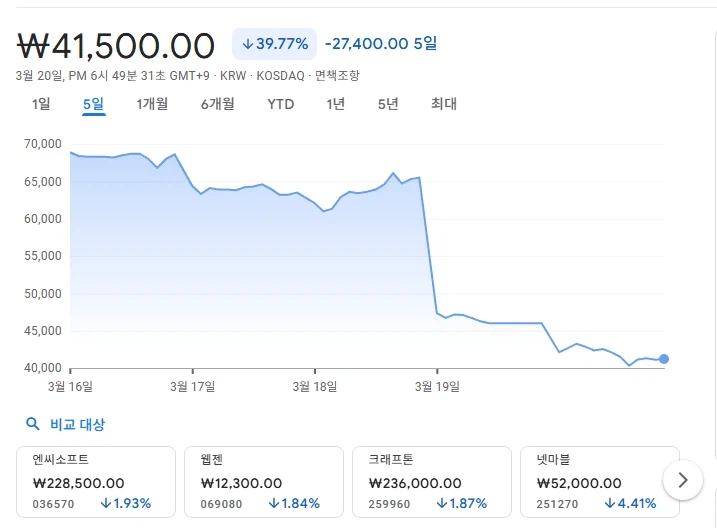
Task: Open the 웹젠 comparison stock card
Action: pyautogui.click(x=262, y=481)
